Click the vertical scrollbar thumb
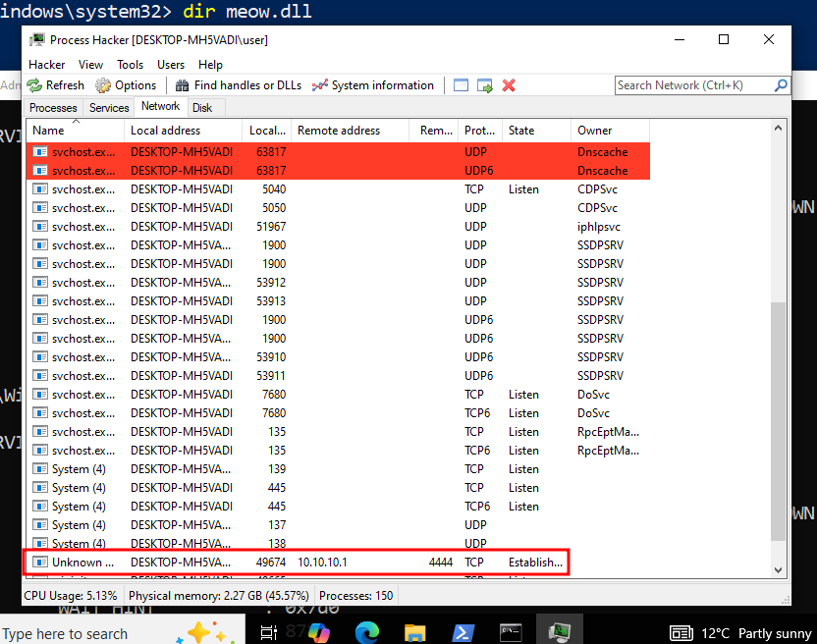 point(778,421)
